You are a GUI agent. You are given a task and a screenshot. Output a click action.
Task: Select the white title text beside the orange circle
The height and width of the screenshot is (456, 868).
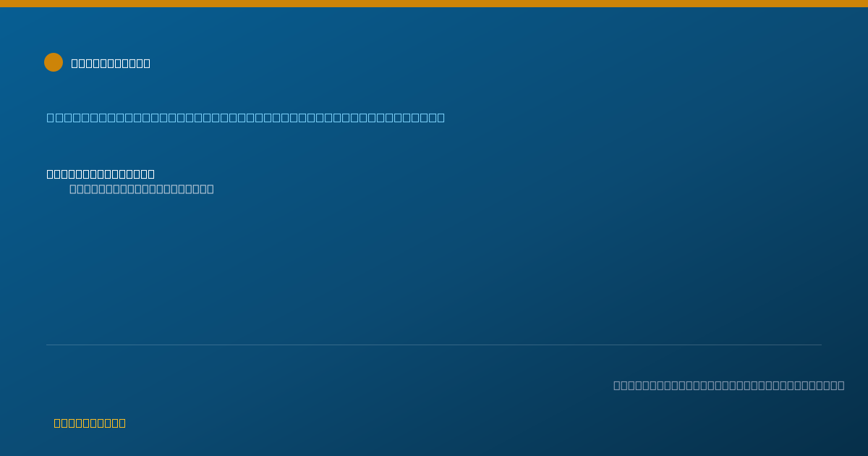(111, 63)
